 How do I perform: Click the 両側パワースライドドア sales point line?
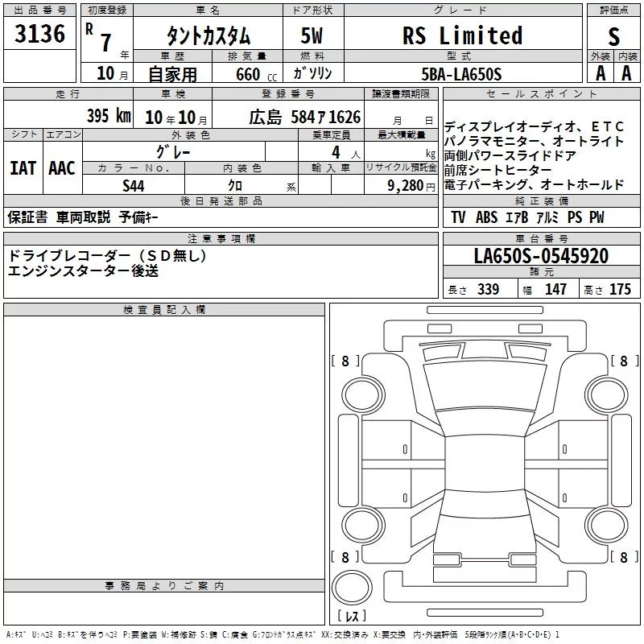pos(510,155)
